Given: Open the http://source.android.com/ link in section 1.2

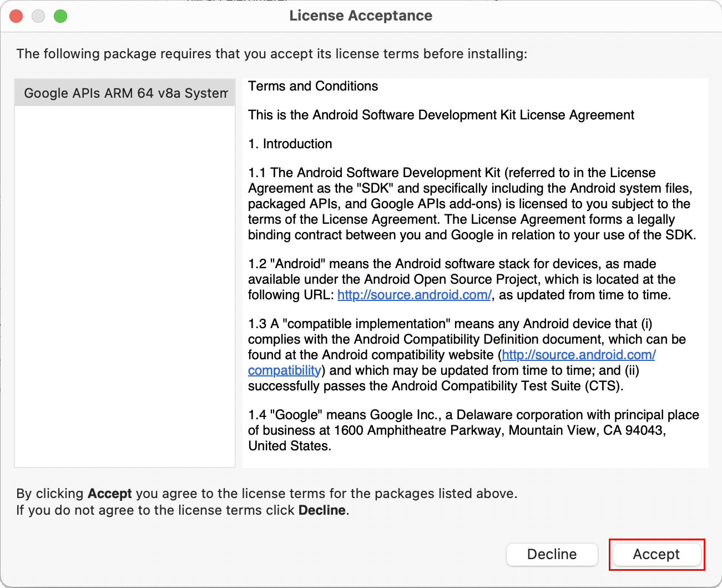Looking at the screenshot, I should (414, 295).
